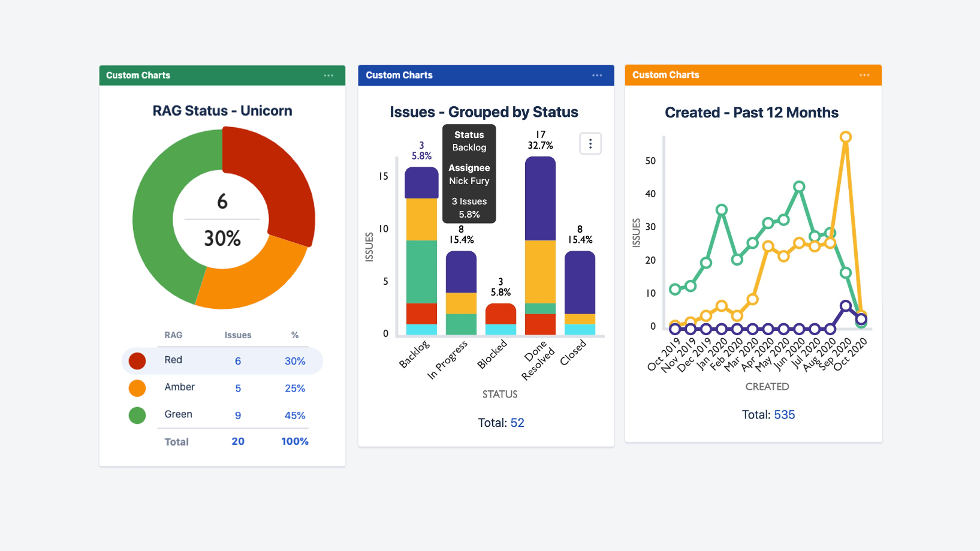Open the blue Issues chart's ellipsis menu
The height and width of the screenshot is (551, 980).
click(597, 75)
